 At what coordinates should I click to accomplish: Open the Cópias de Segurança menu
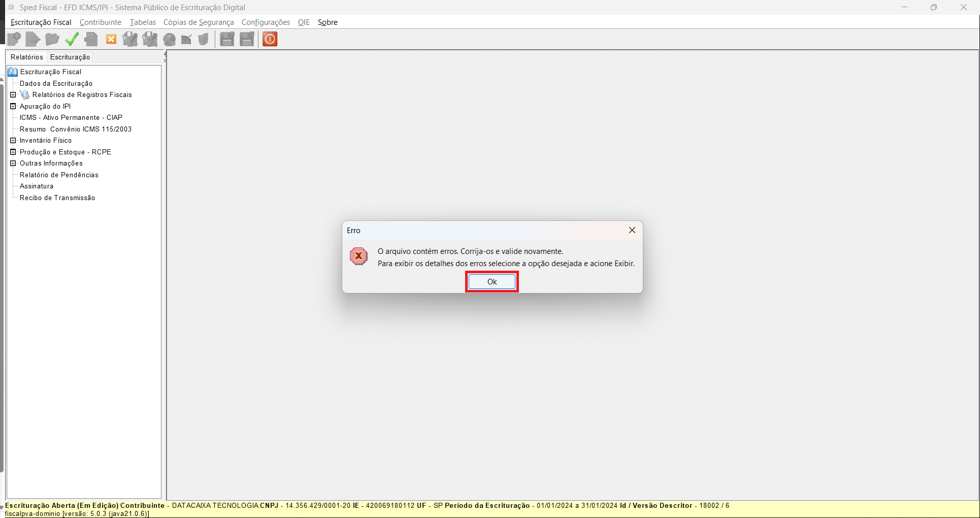[199, 22]
